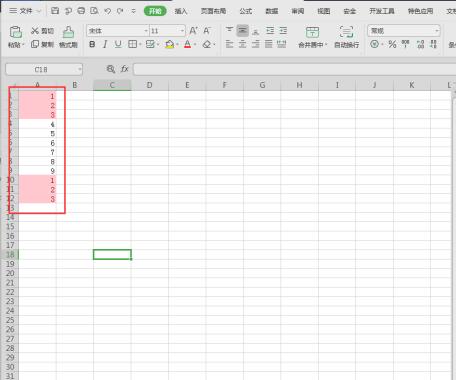Screen dimensions: 456x380
Task: Click the cell style drawing icon
Action: tap(150, 44)
